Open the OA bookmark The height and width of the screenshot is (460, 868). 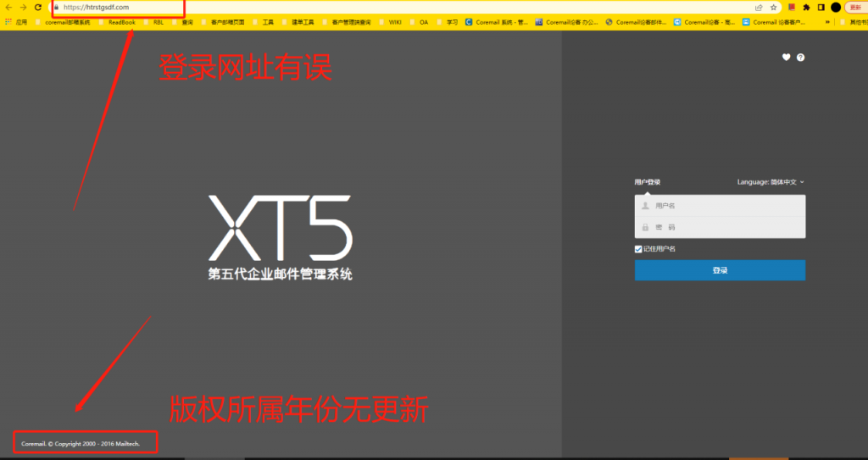419,22
